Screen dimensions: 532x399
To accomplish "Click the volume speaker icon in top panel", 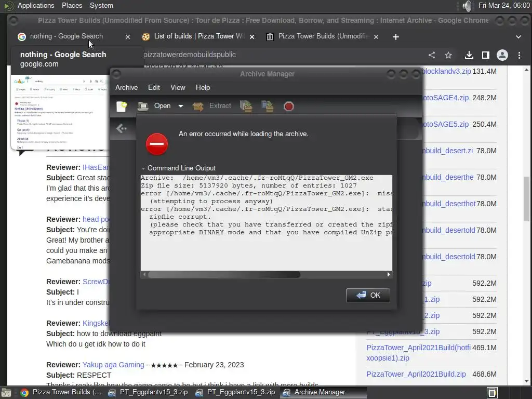I will coord(467,6).
